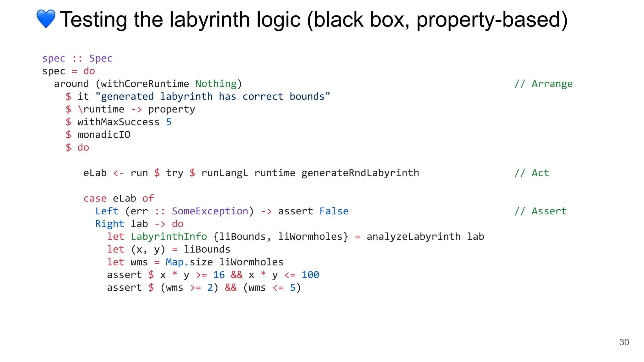Click the 'False' value after assert
The image size is (644, 362).
pyautogui.click(x=334, y=211)
